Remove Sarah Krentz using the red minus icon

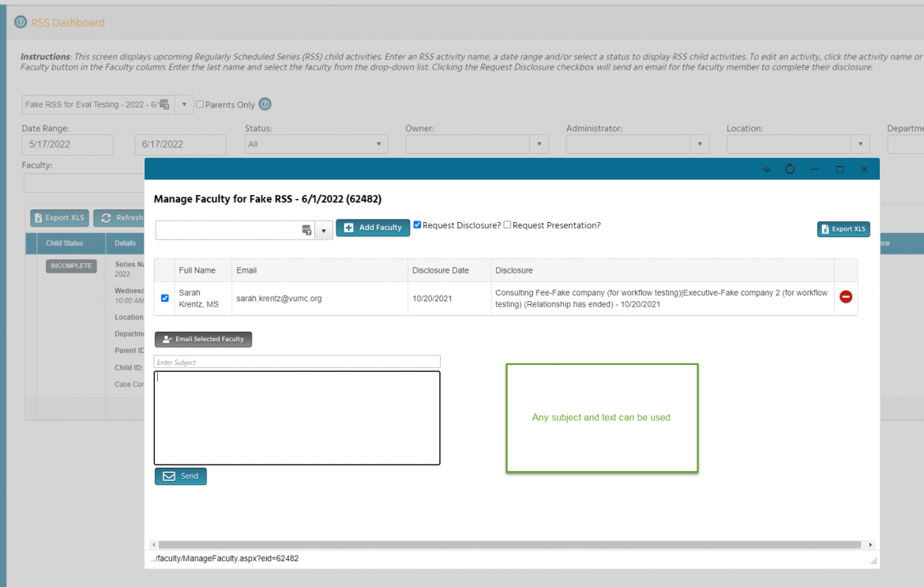point(845,297)
